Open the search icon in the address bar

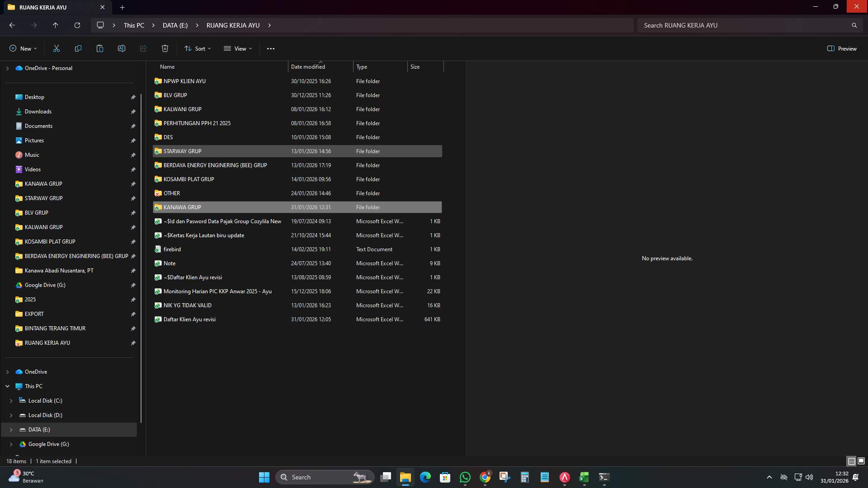pyautogui.click(x=854, y=25)
